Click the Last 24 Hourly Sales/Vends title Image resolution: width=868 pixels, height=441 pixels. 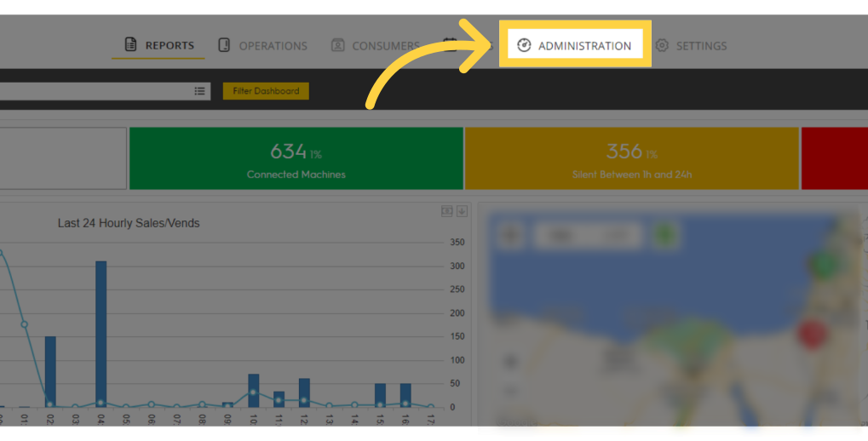pos(129,224)
